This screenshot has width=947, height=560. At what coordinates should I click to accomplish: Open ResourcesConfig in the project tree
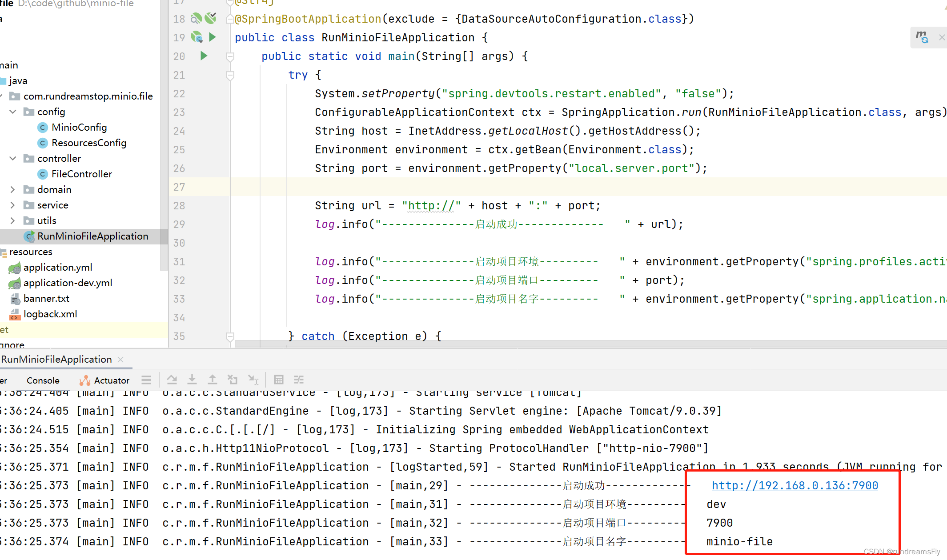89,143
